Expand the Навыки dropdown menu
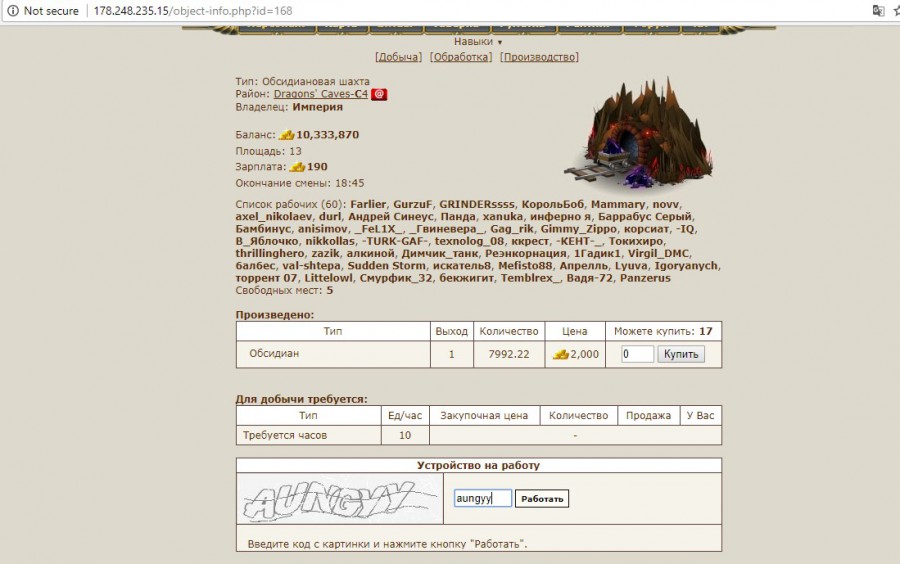Viewport: 900px width, 564px height. pyautogui.click(x=478, y=42)
